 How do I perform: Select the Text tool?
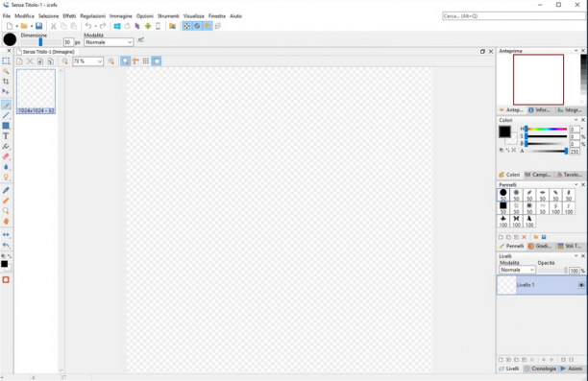[x=6, y=136]
